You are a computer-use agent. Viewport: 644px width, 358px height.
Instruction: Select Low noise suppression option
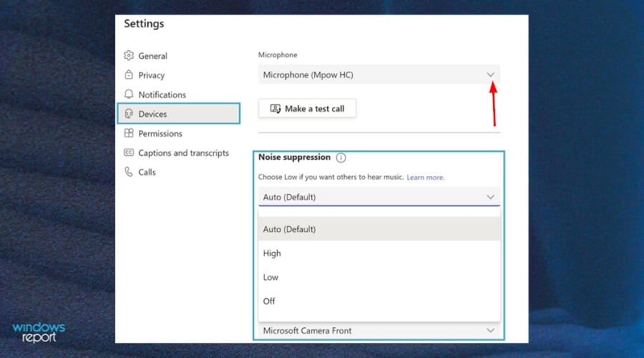click(x=379, y=277)
